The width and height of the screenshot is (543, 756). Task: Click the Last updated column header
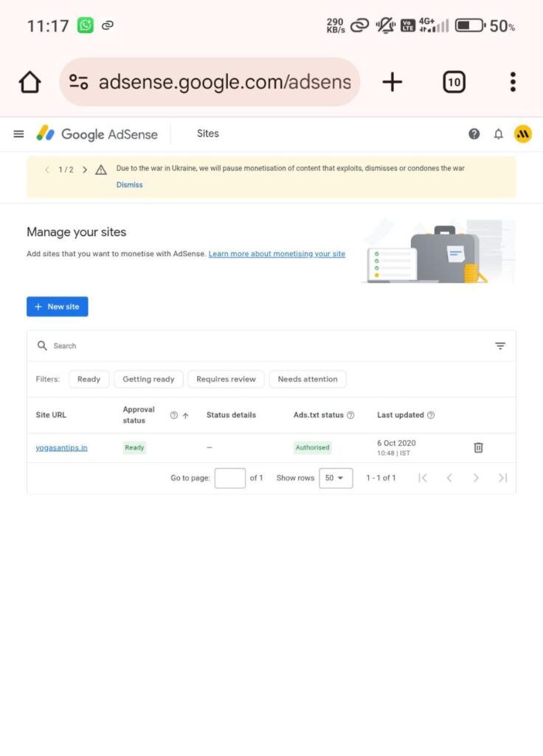point(401,415)
